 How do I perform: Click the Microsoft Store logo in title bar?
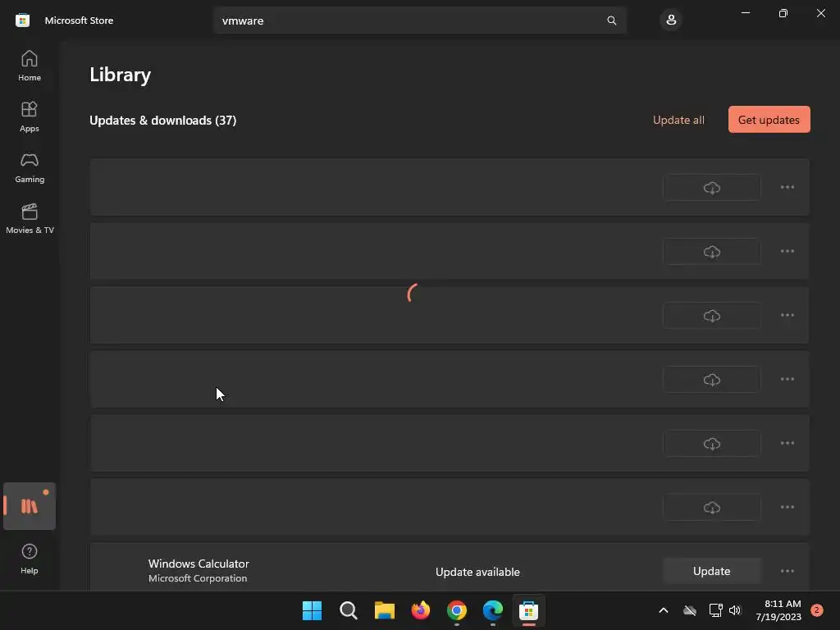[22, 21]
